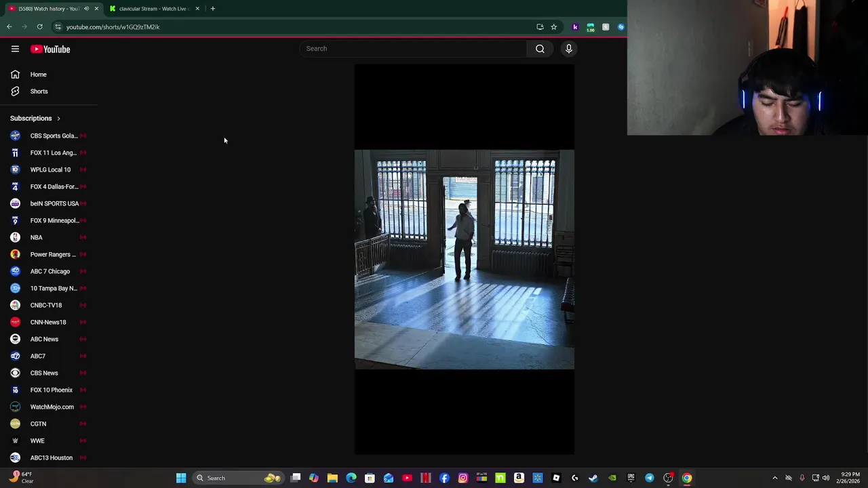Open Task View on taskbar

(x=296, y=478)
